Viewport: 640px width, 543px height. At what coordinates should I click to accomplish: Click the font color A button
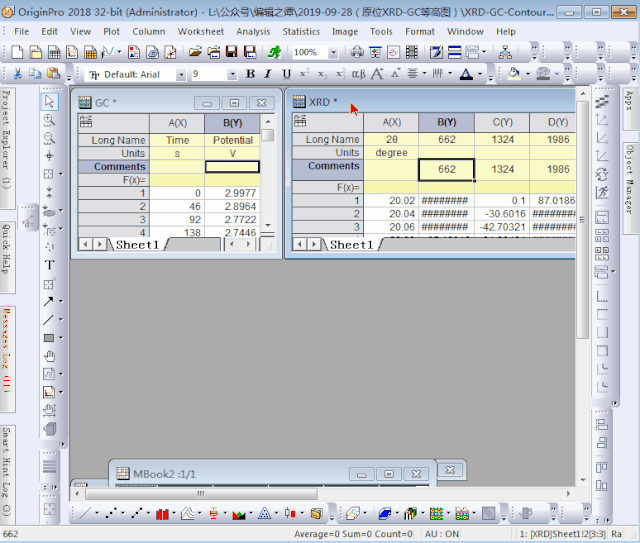466,74
